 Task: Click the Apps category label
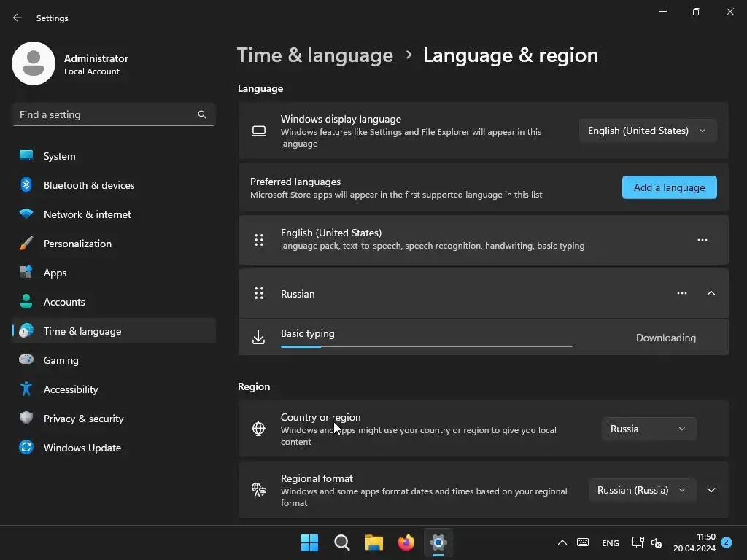click(55, 273)
